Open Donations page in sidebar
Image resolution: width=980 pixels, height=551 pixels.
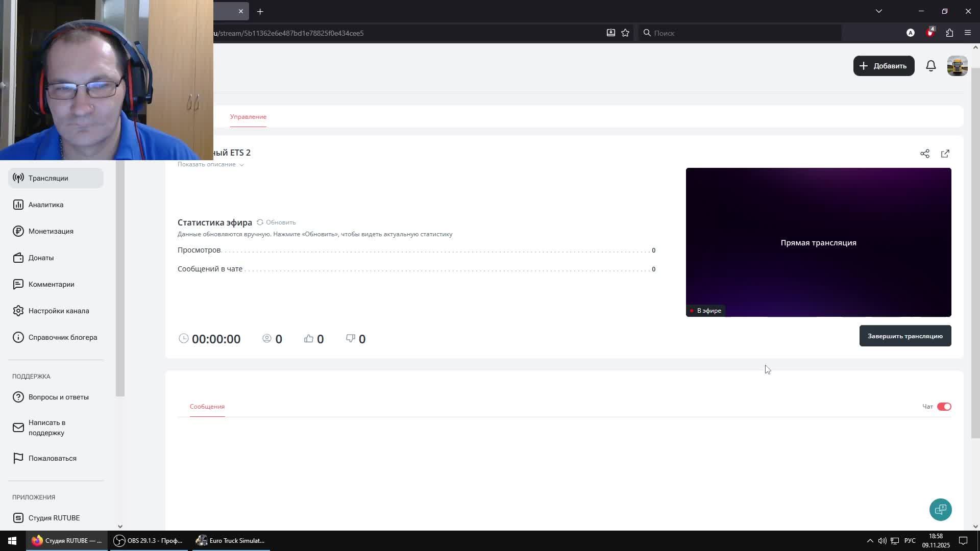(41, 258)
